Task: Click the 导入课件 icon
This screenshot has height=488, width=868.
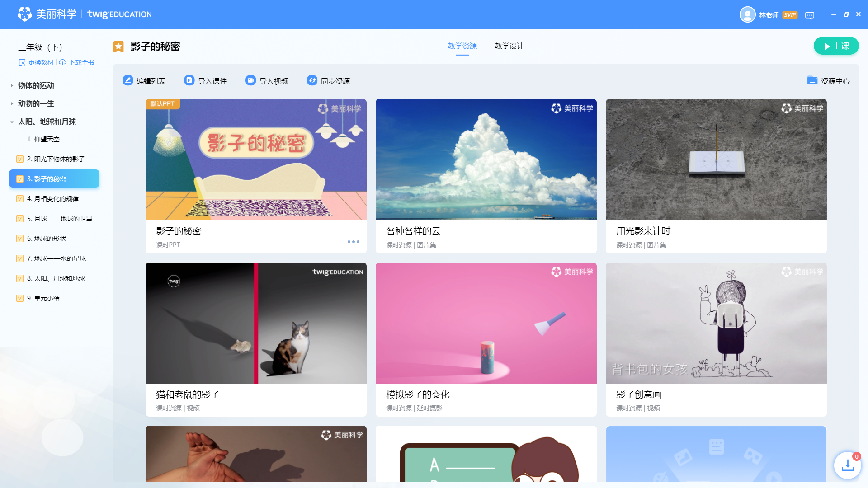Action: (x=189, y=80)
